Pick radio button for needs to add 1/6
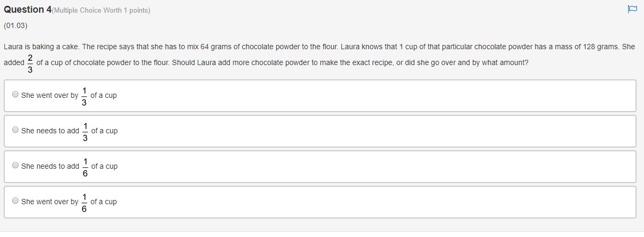This screenshot has width=644, height=237. (x=15, y=166)
